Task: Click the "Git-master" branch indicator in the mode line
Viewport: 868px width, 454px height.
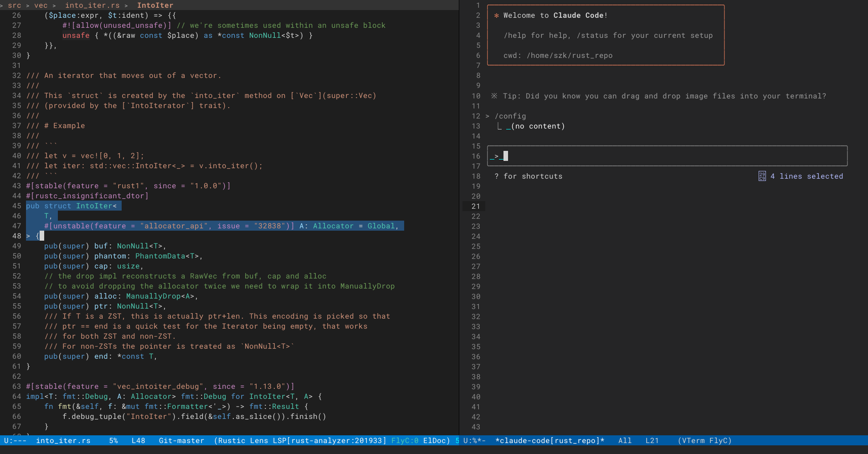Action: (181, 441)
